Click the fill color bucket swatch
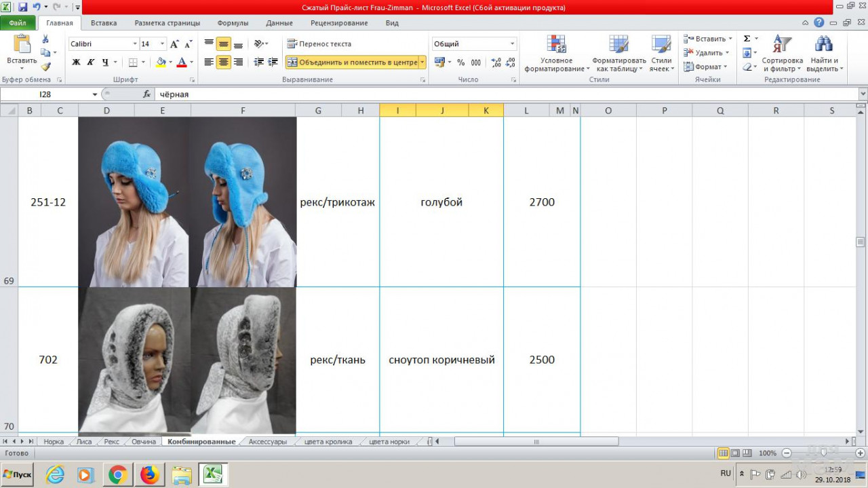 point(161,62)
